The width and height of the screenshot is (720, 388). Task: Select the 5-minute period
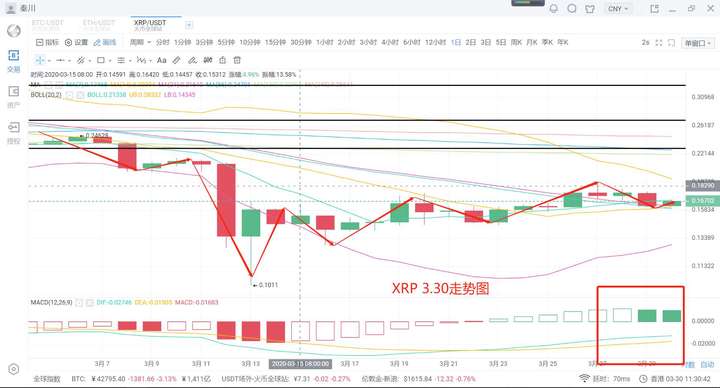[226, 42]
